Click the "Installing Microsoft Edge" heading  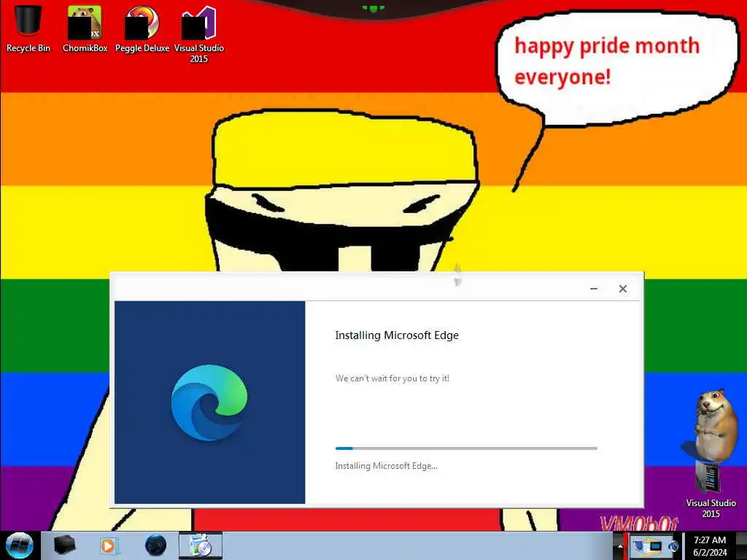tap(397, 335)
